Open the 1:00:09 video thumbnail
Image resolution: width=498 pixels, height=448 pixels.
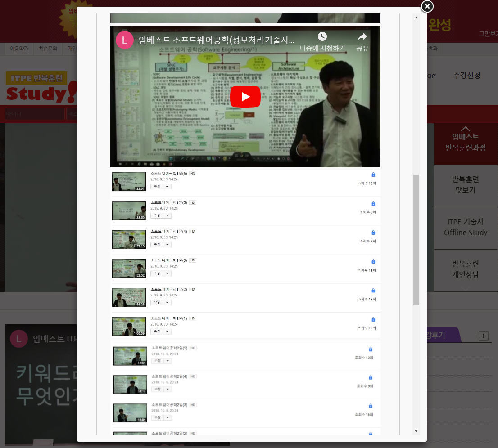tap(129, 326)
